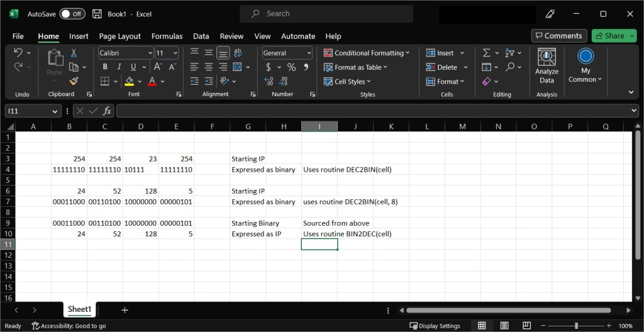The width and height of the screenshot is (644, 332).
Task: Switch to the Formulas ribbon tab
Action: pos(167,36)
